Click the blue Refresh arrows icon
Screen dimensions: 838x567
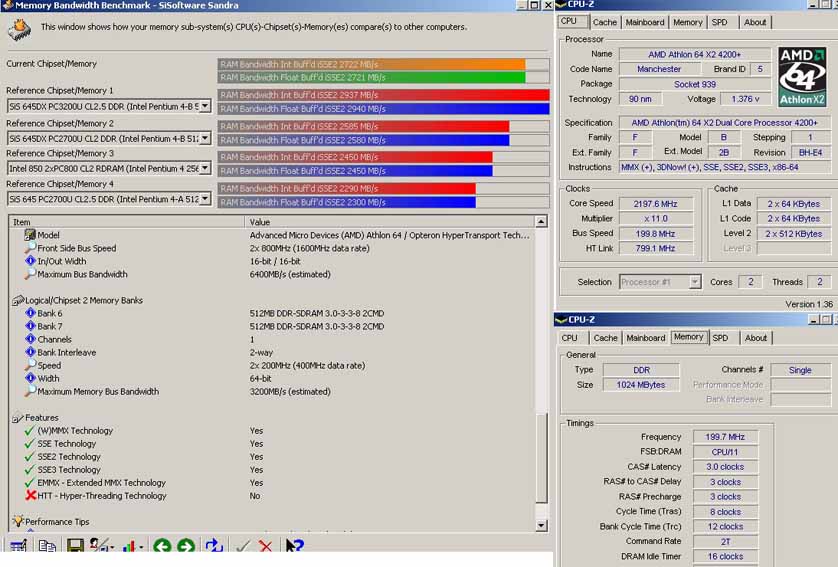[x=214, y=546]
